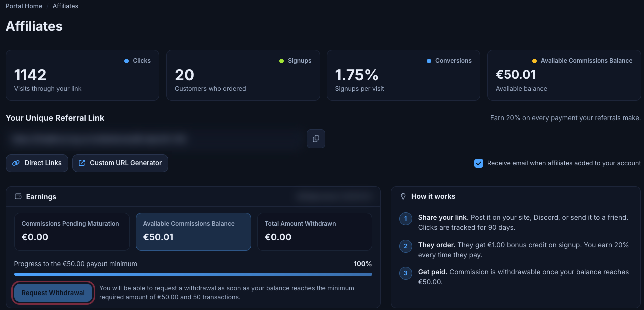Click the withdrawal requirement note text
This screenshot has height=310, width=644.
(x=227, y=293)
